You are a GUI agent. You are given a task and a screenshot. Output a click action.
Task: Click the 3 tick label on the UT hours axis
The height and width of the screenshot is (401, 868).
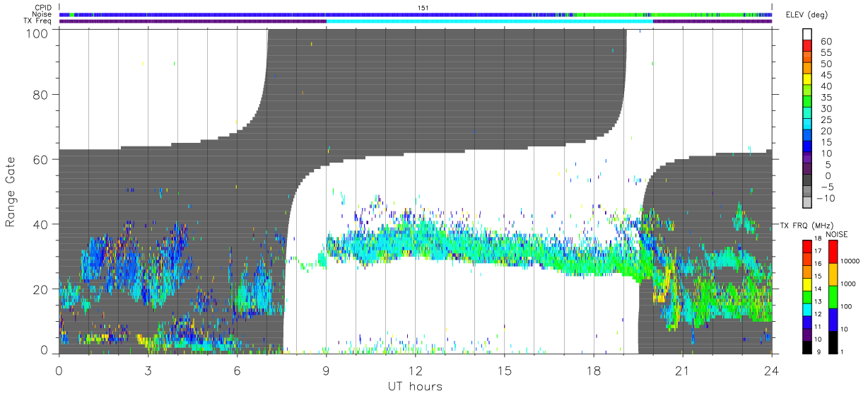(x=148, y=371)
